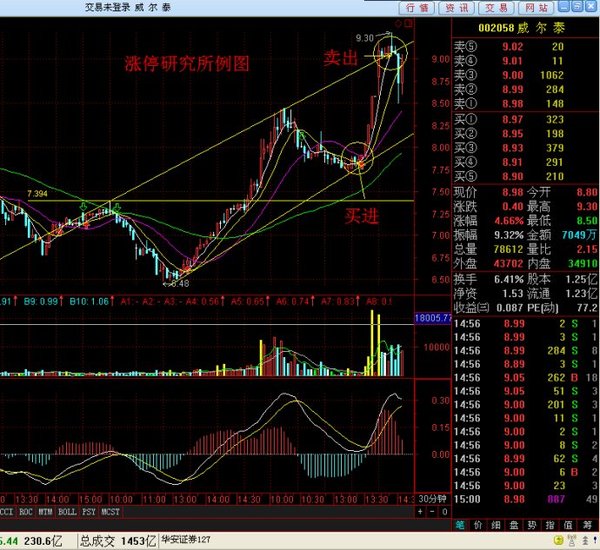Click the 卖① price 8.98
This screenshot has width=600, height=550.
(x=512, y=103)
